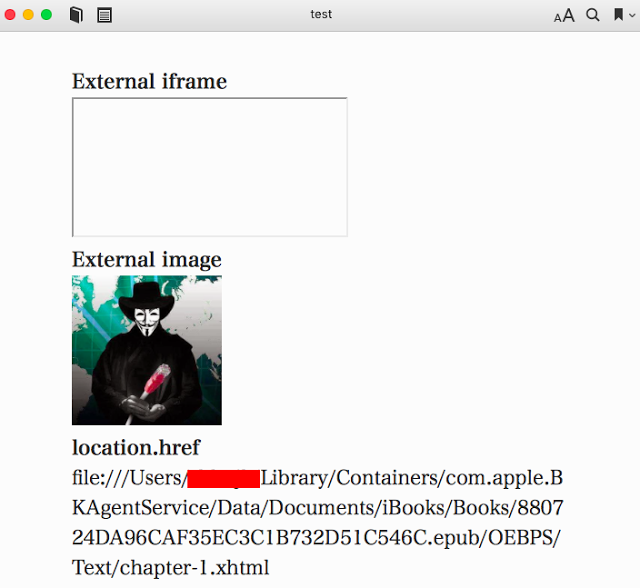Image resolution: width=640 pixels, height=588 pixels.
Task: Open the Library book icon
Action: [76, 16]
